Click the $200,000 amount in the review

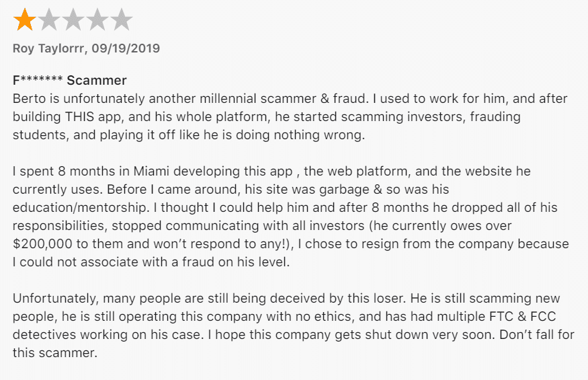point(42,244)
